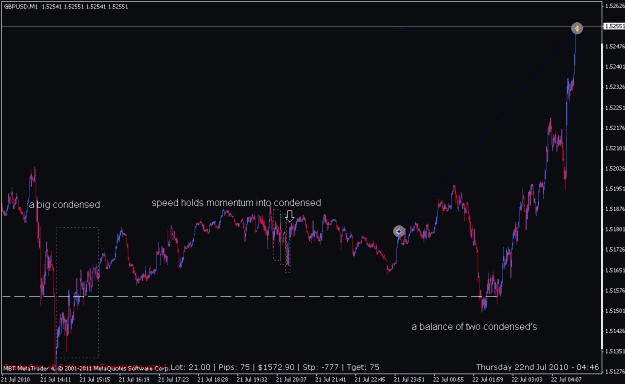Click the 1.51801 price axis label
Screen dimensions: 625x384
(x=615, y=230)
